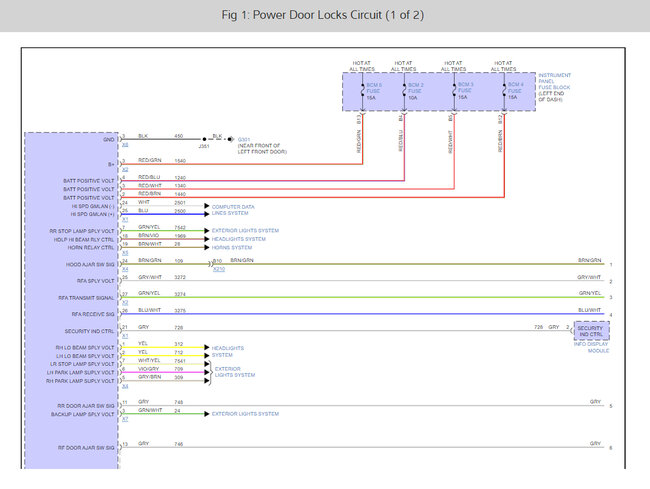Click the figure title Power Door Locks Circuit
Viewport: 650px width, 489px height.
(325, 16)
